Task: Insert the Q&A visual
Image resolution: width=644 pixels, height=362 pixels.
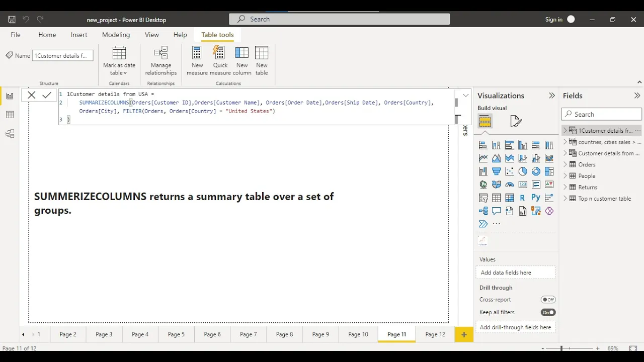Action: (497, 211)
